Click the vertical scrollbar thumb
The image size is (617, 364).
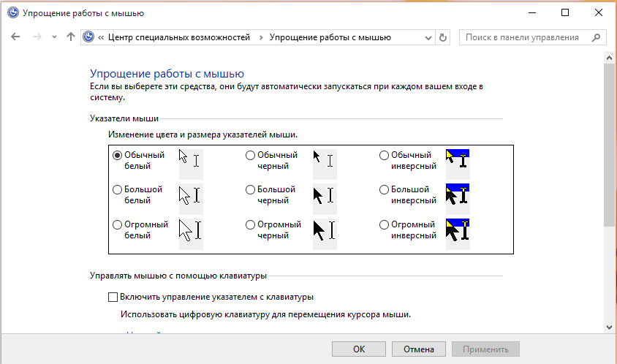pyautogui.click(x=610, y=146)
